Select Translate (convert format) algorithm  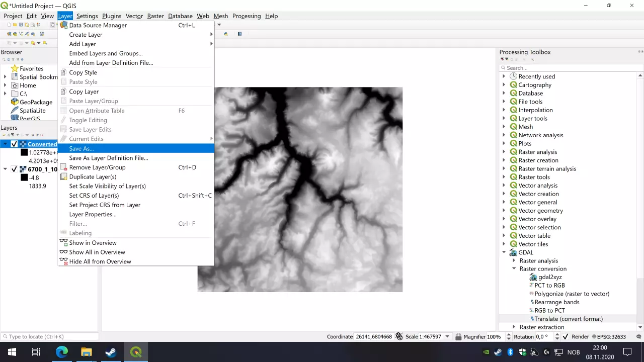[x=568, y=319]
